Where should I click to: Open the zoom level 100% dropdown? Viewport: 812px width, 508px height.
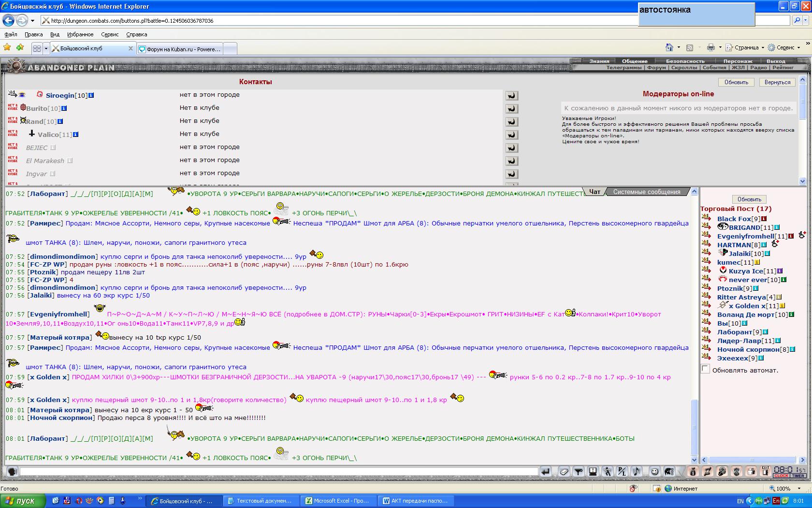click(x=799, y=489)
